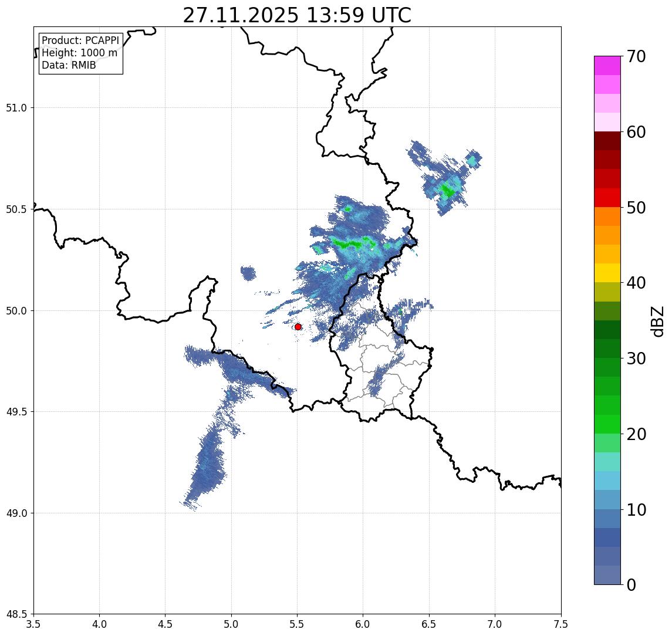Click the colorbar tick label 60
This screenshot has width=672, height=636.
(636, 133)
